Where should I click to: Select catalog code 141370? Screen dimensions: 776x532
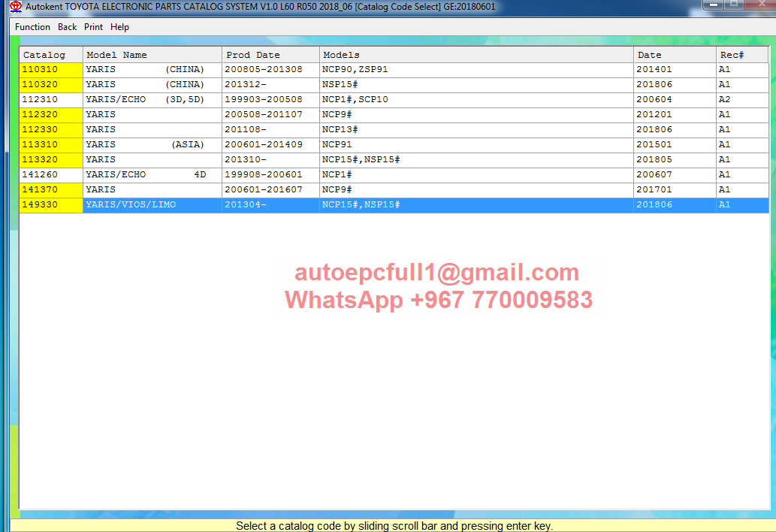click(x=51, y=189)
